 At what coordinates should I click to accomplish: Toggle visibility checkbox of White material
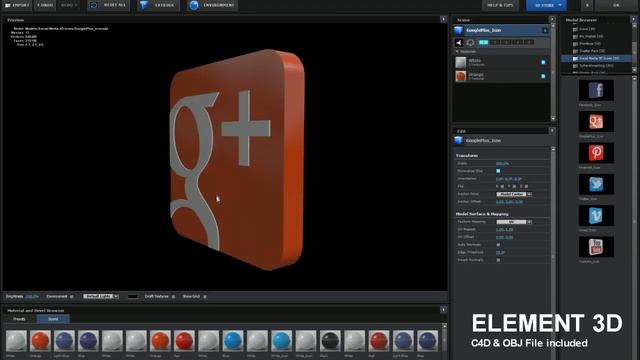543,62
